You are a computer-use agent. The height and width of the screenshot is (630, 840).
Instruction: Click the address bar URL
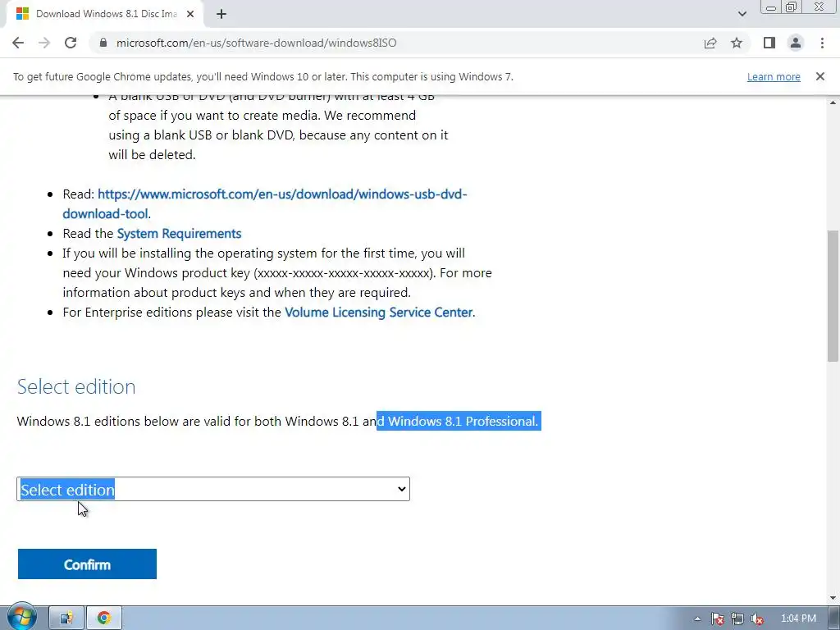[256, 43]
